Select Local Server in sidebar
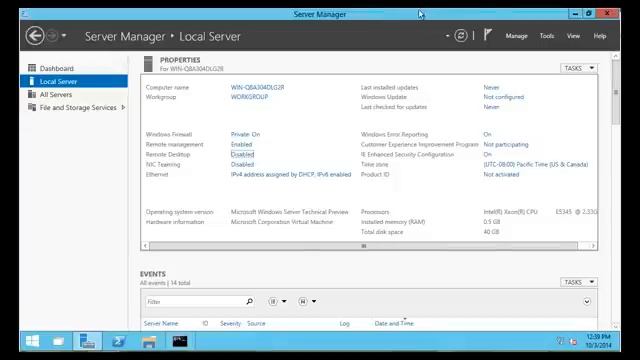 click(x=74, y=81)
